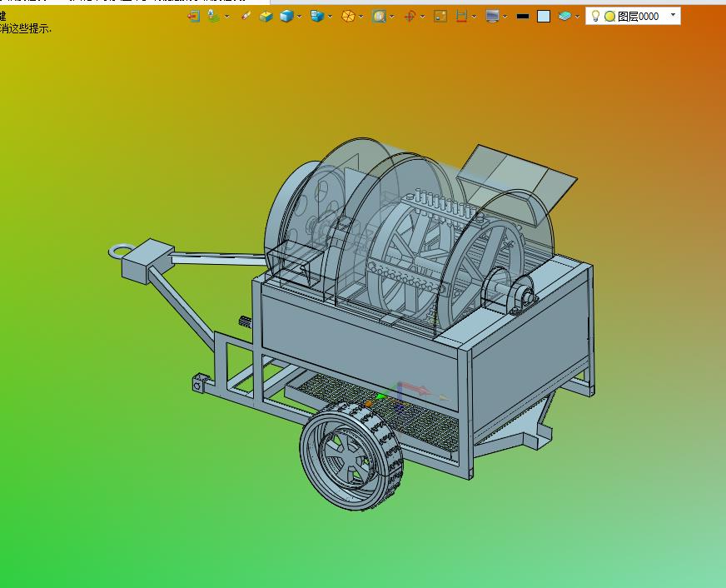Expand the orange mesh icon dropdown
This screenshot has height=588, width=726.
coord(361,17)
